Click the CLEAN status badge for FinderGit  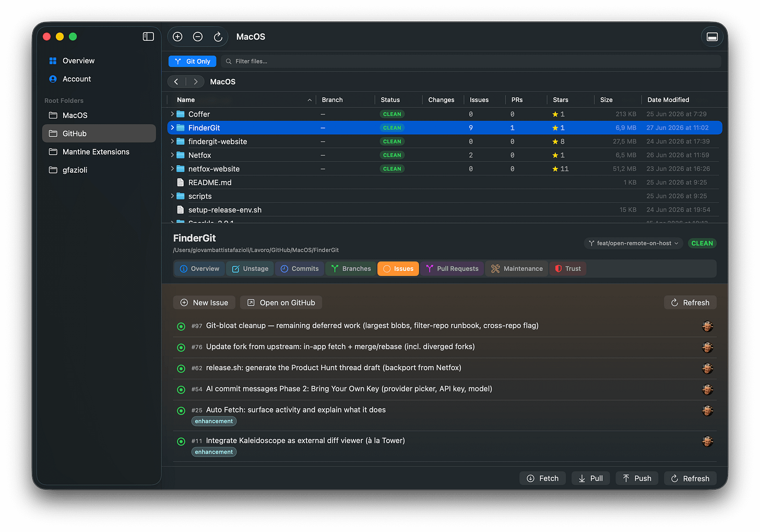point(702,243)
